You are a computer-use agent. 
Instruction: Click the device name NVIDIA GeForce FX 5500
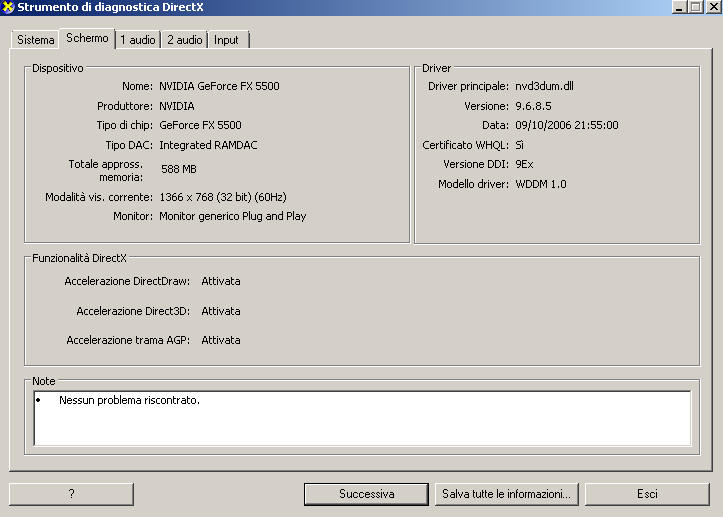[x=219, y=86]
